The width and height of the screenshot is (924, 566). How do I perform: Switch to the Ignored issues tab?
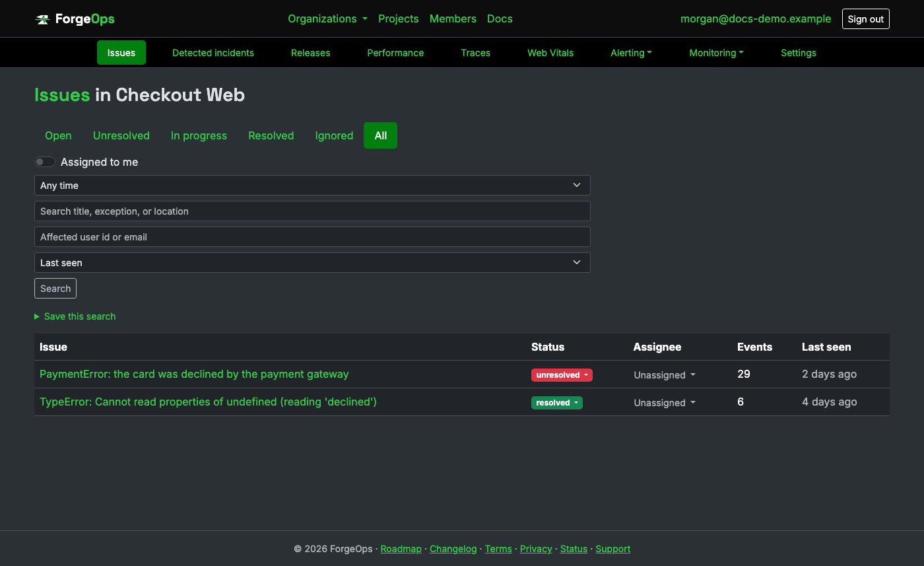334,135
